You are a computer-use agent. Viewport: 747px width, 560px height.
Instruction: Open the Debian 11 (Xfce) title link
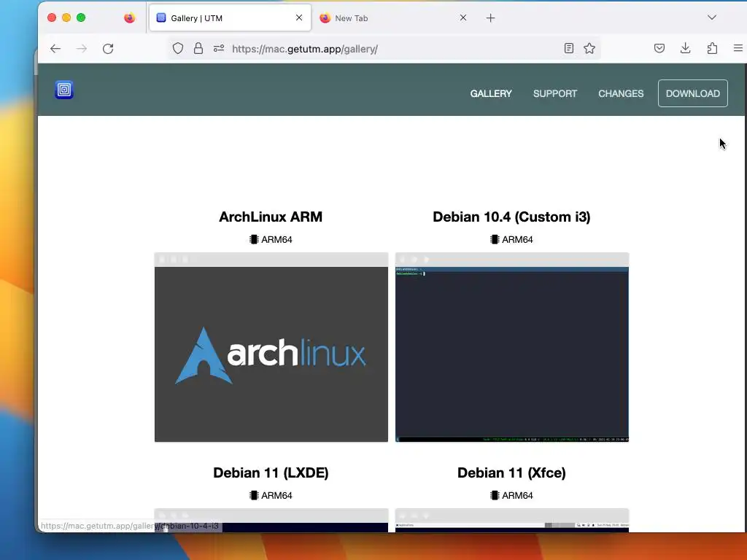point(511,472)
